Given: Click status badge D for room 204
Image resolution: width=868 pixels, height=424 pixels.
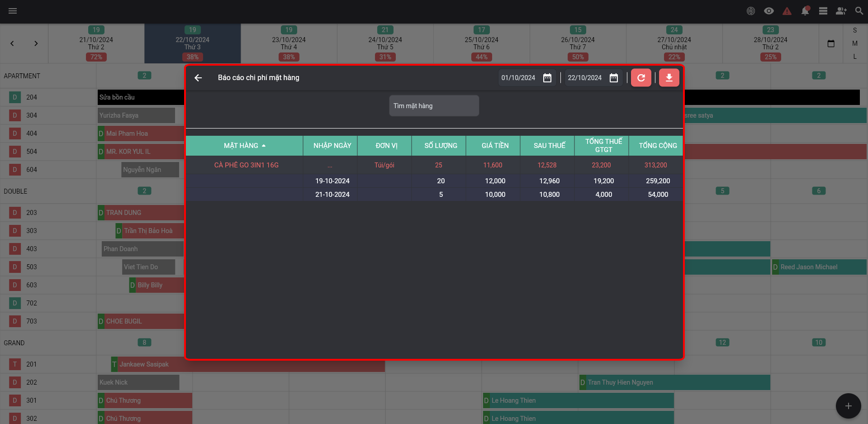Looking at the screenshot, I should click(x=15, y=97).
